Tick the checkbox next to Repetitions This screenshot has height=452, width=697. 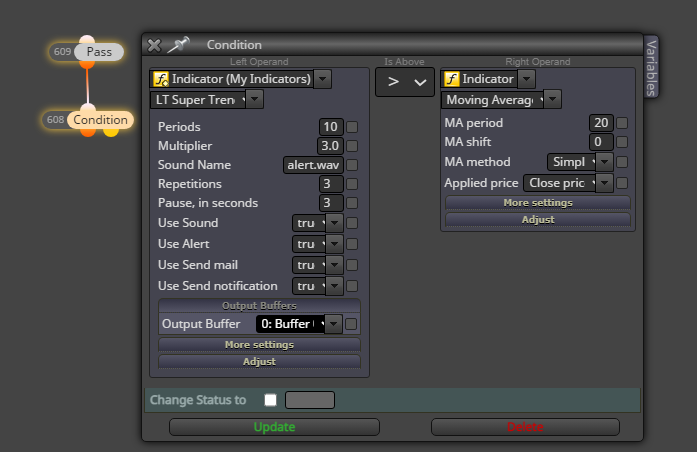click(352, 184)
